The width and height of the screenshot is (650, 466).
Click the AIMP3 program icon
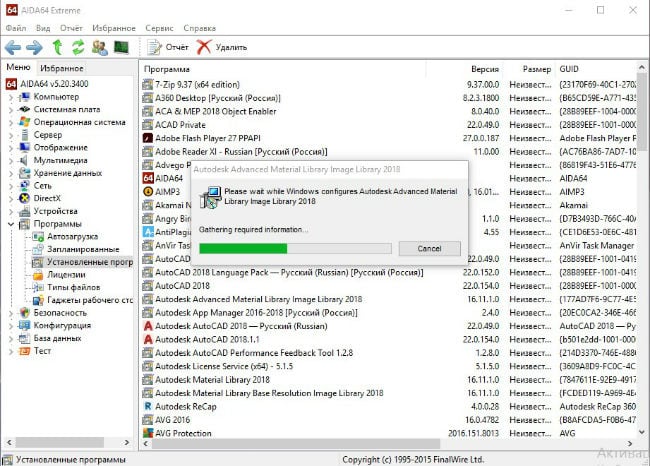pyautogui.click(x=148, y=192)
